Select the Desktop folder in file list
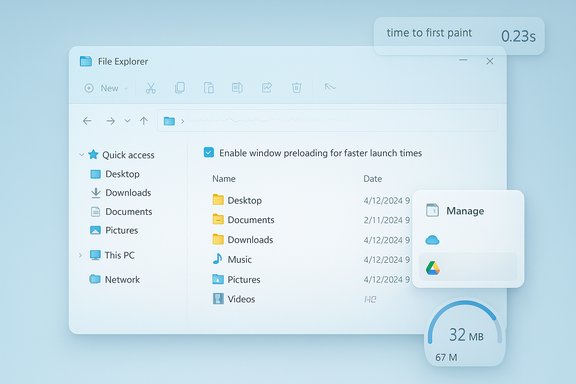This screenshot has width=576, height=384. 237,200
